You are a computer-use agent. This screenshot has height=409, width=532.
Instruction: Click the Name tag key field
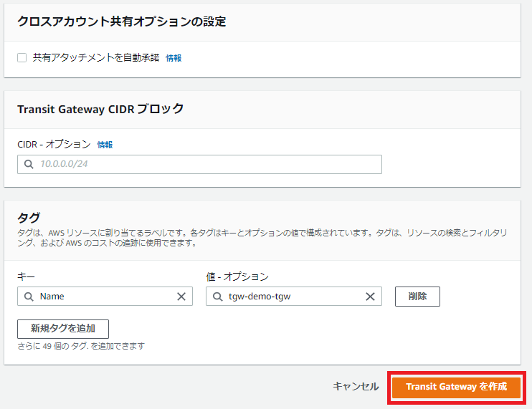pos(105,297)
